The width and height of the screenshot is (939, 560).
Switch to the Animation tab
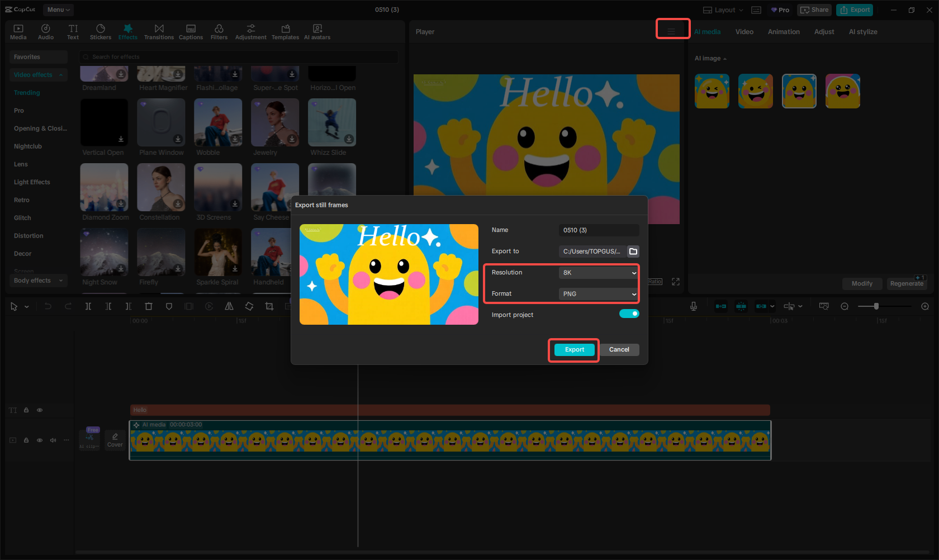pyautogui.click(x=784, y=32)
